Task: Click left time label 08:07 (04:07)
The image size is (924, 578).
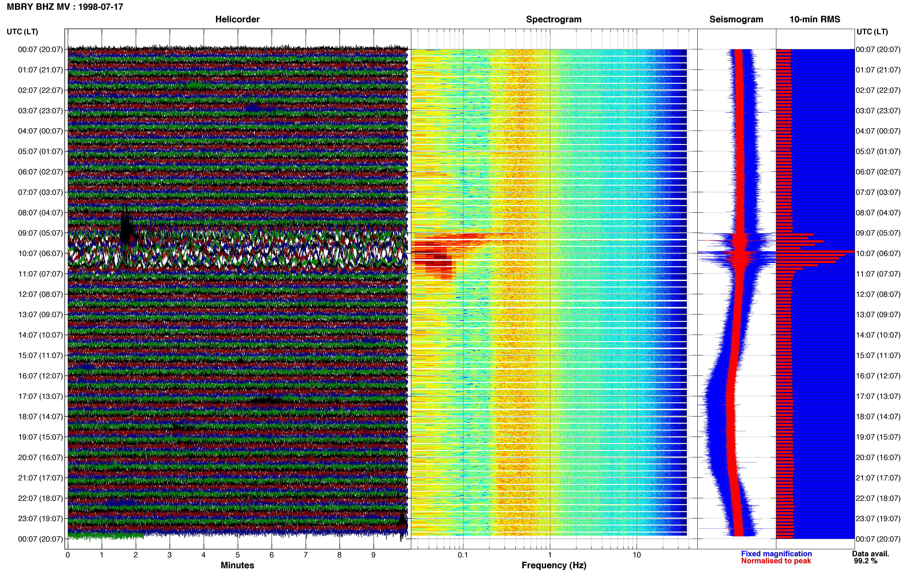Action: (41, 212)
